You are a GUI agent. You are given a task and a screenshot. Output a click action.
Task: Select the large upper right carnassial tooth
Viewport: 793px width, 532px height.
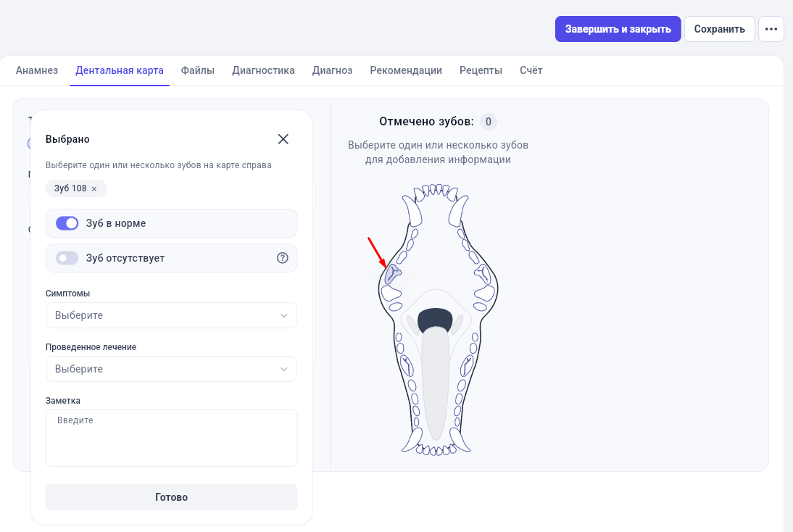[483, 275]
